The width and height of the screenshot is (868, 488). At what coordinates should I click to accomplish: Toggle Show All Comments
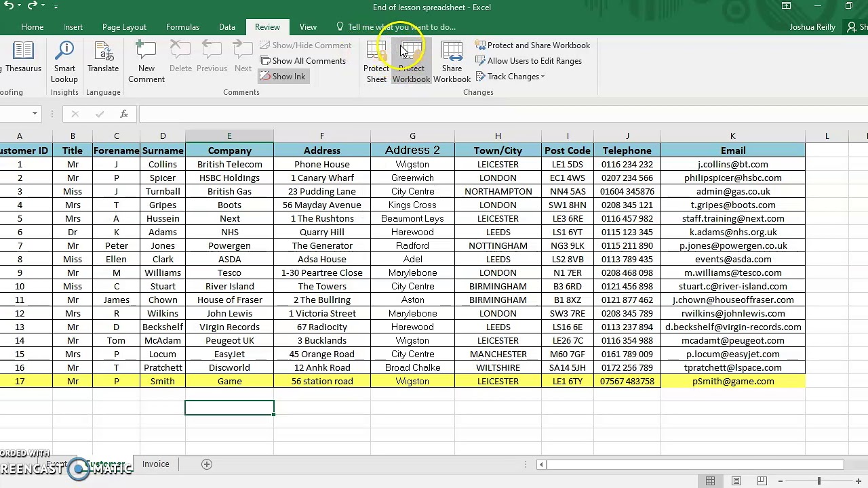[302, 61]
